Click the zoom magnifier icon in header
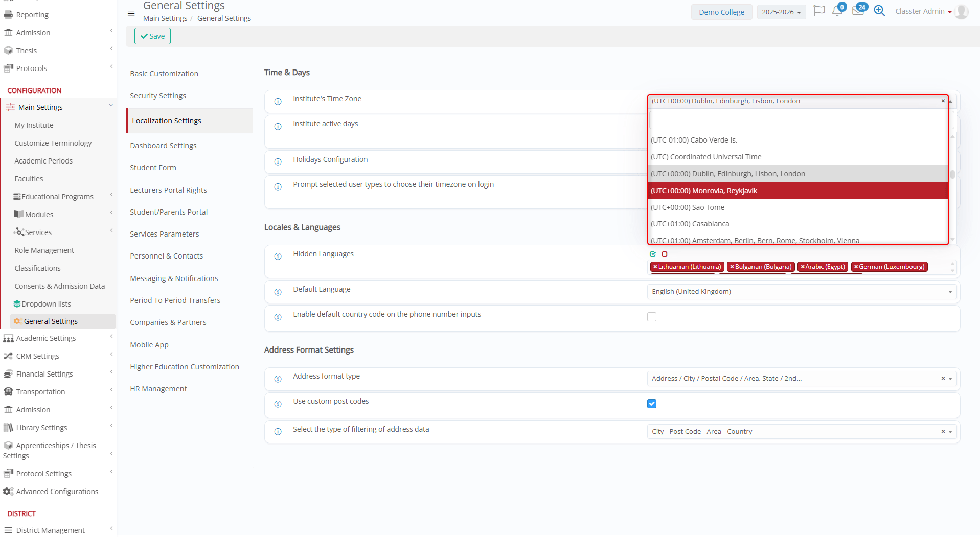The height and width of the screenshot is (537, 980). [879, 11]
